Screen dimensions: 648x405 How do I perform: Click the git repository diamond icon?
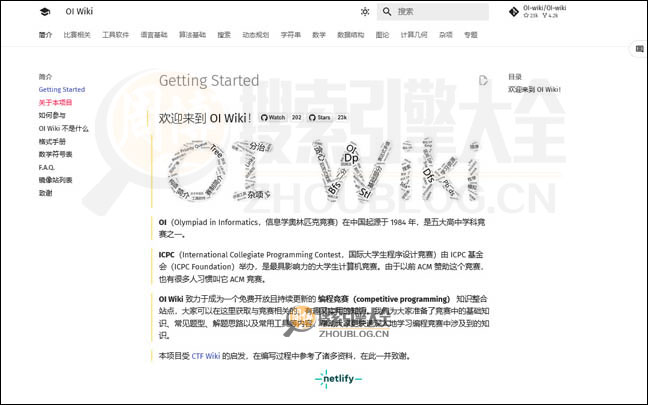(514, 12)
